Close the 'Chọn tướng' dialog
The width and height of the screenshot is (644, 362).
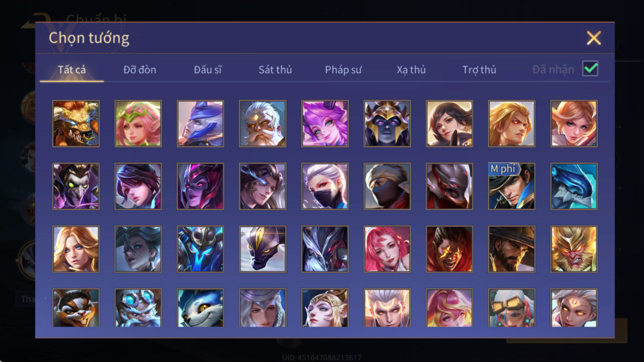pos(594,38)
